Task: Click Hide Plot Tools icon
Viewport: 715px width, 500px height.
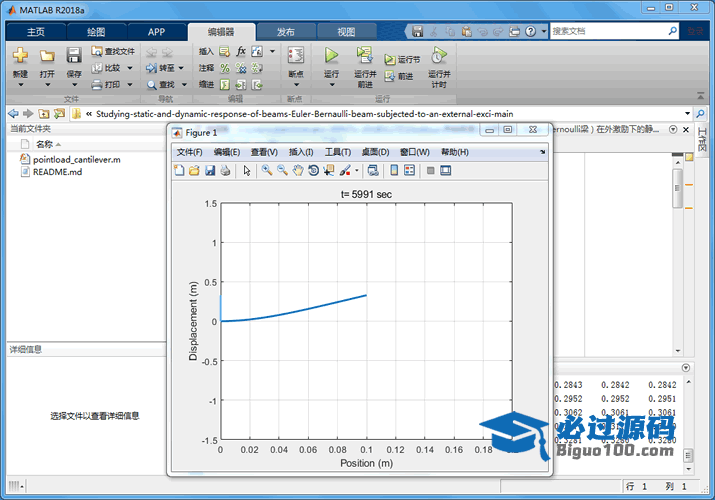Action: coord(430,170)
